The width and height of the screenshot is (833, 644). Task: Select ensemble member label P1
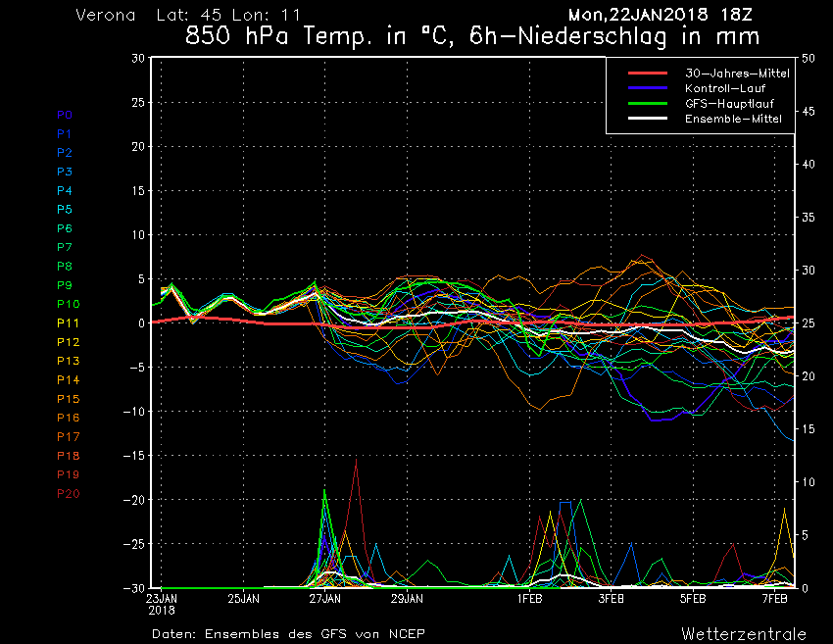[65, 134]
